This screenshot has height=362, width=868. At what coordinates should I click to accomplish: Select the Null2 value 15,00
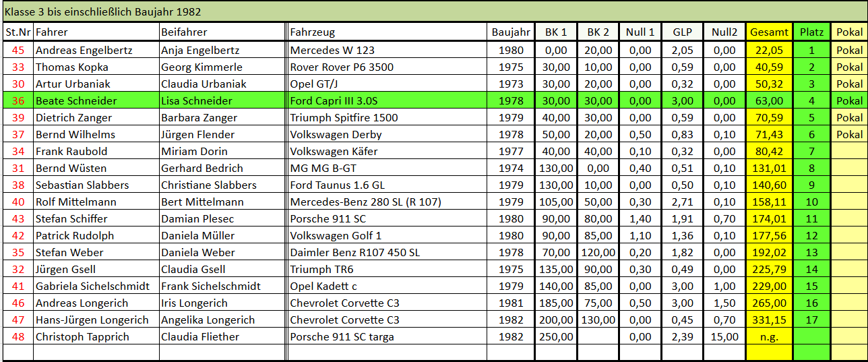724,336
